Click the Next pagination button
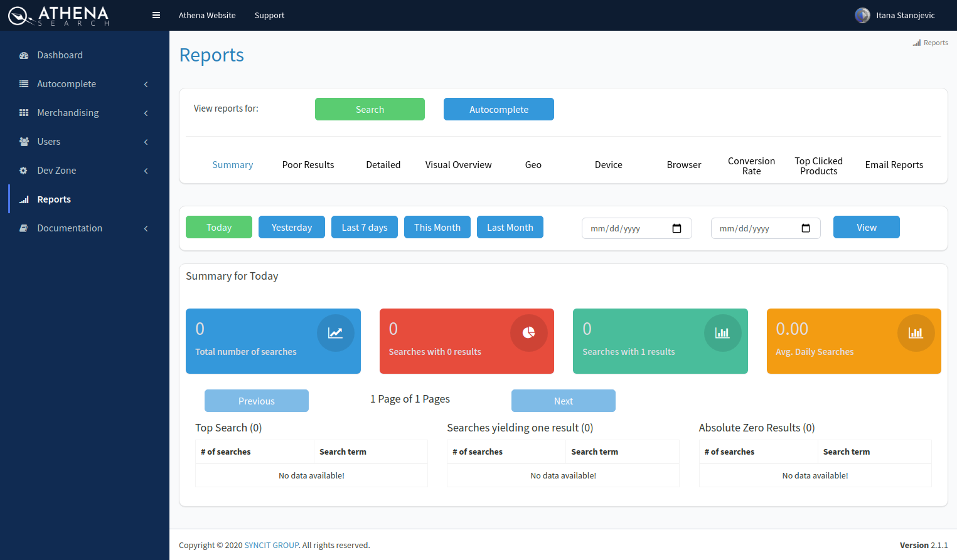 pyautogui.click(x=563, y=401)
